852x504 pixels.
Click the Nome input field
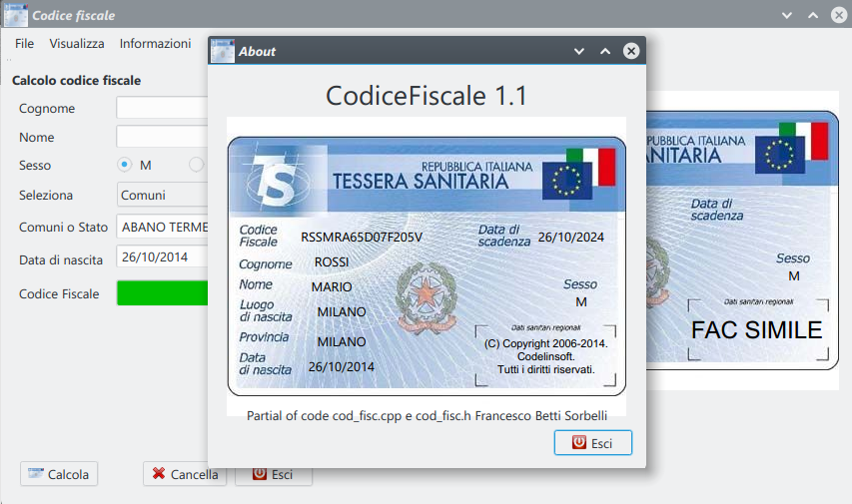(162, 137)
